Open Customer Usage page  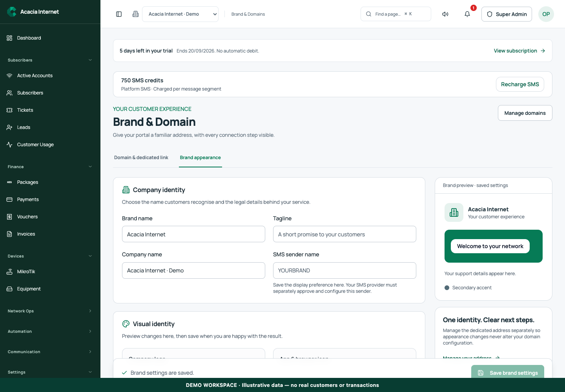click(x=50, y=145)
